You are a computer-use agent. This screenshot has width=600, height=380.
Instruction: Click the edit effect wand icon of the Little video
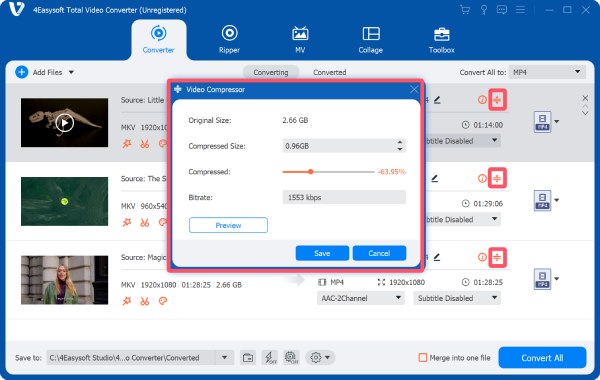[x=127, y=144]
